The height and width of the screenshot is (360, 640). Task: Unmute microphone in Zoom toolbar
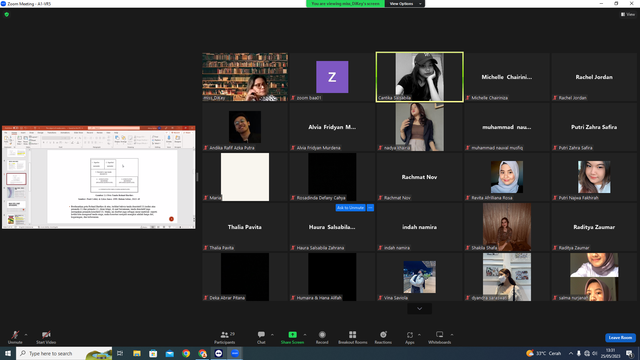pos(15,337)
